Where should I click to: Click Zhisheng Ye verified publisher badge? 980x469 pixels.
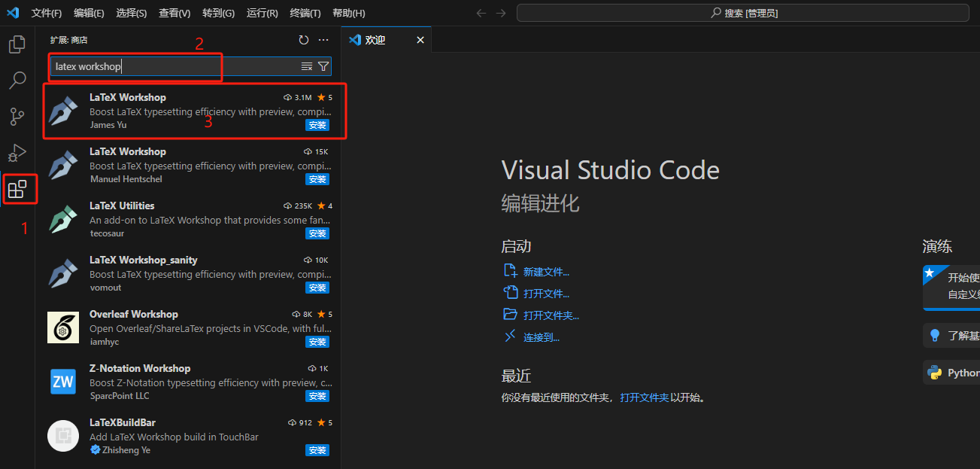coord(95,450)
